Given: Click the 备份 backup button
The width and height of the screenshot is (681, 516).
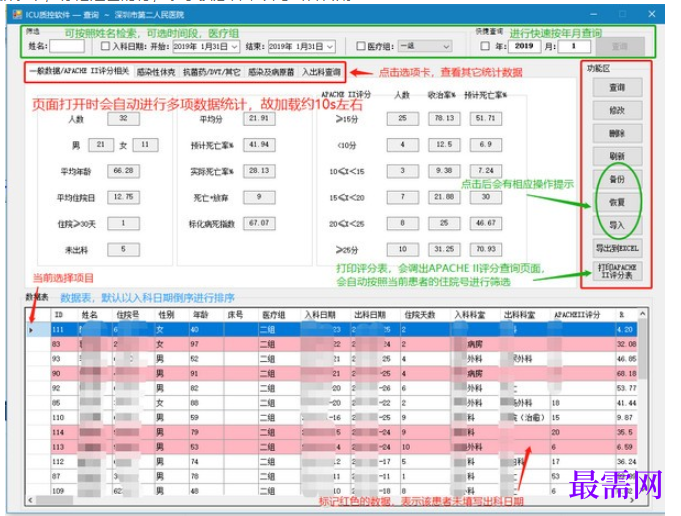Looking at the screenshot, I should [617, 179].
